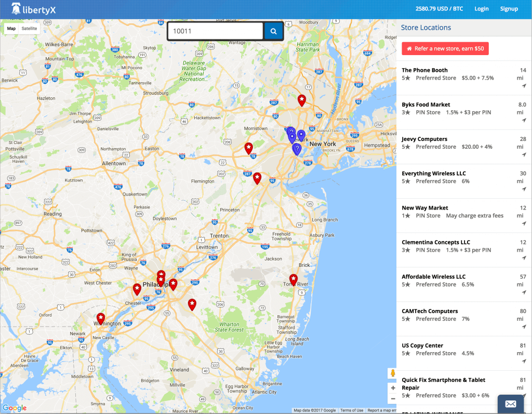Image resolution: width=532 pixels, height=414 pixels.
Task: Open Affordable Wireless LLC listing
Action: (x=434, y=277)
